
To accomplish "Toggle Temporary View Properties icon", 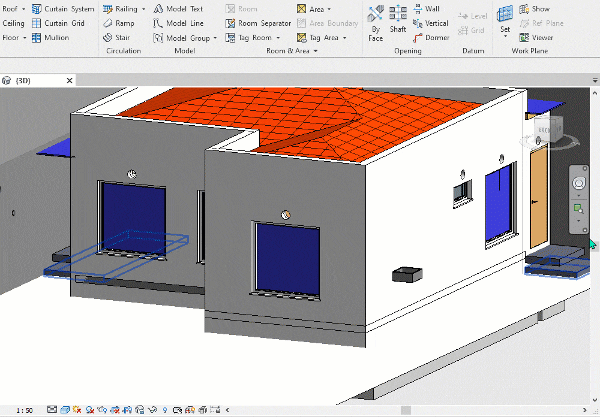I will (x=177, y=410).
